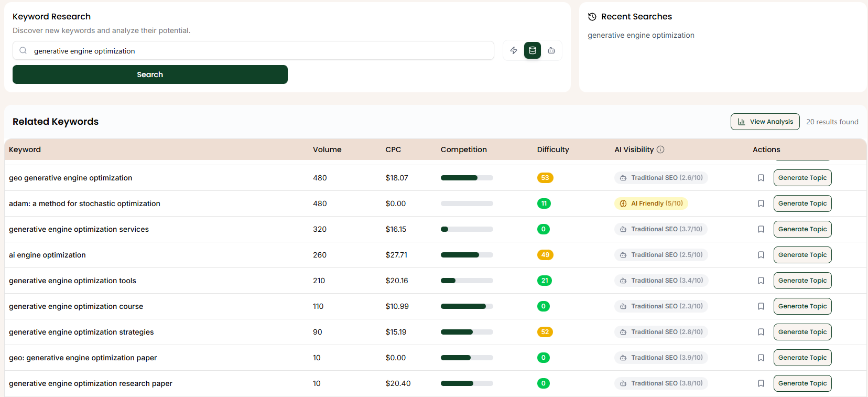The image size is (868, 397).
Task: Click competition bar for 'ai engine optimization'
Action: [x=466, y=255]
